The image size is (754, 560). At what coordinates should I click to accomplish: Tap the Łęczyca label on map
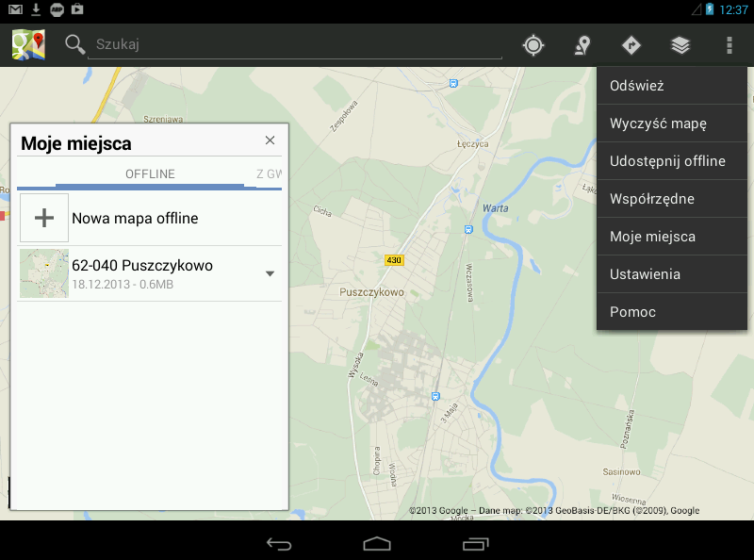pos(473,144)
